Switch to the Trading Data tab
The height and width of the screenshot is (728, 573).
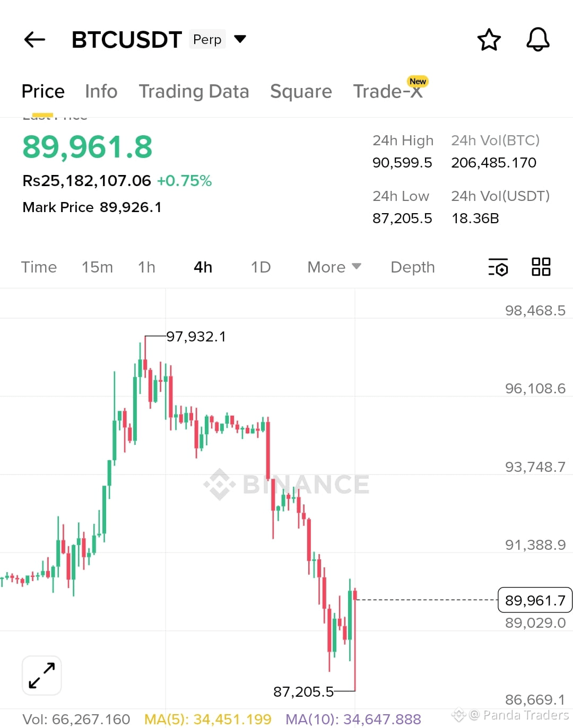pos(194,91)
